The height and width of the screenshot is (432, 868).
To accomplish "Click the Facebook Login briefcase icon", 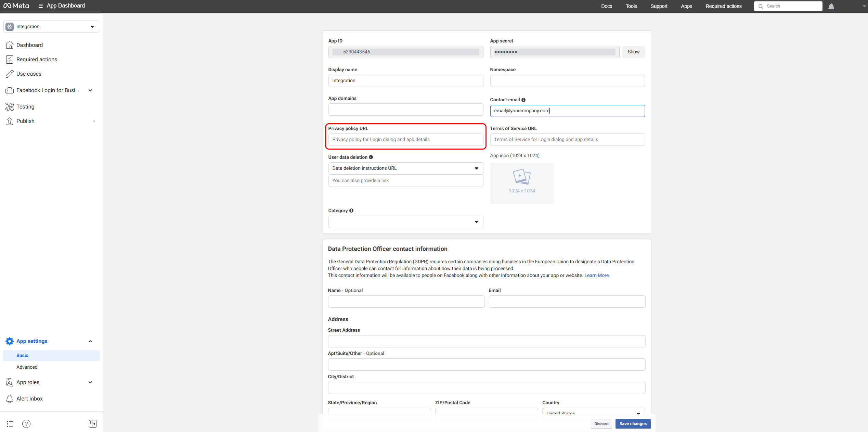I will pyautogui.click(x=10, y=90).
